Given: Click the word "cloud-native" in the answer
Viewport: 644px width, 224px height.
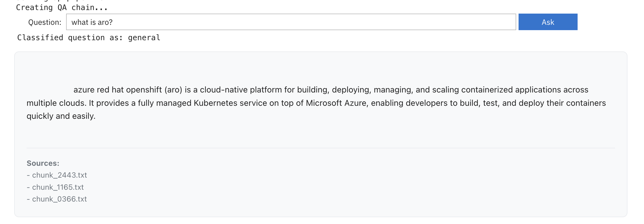Looking at the screenshot, I should [223, 90].
